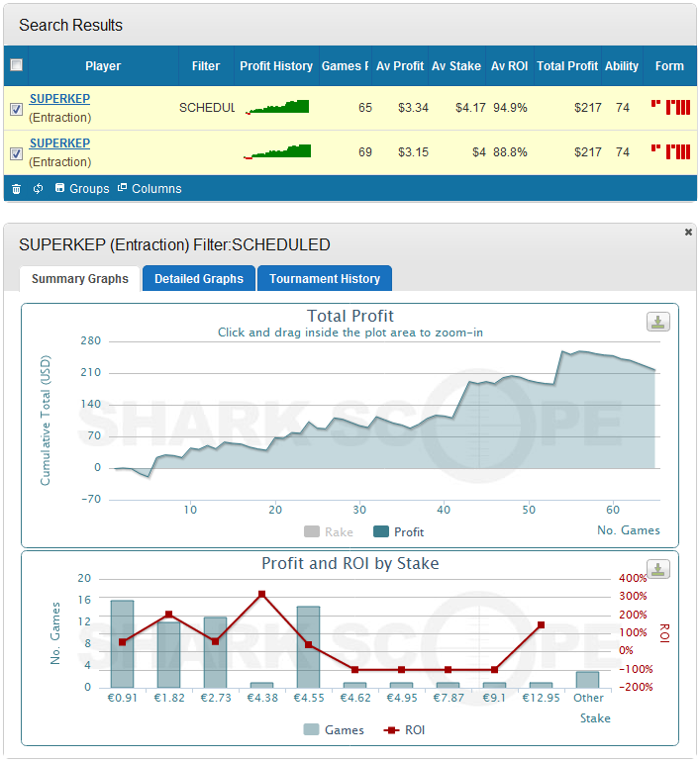Click the 88.8% Av ROI value

click(x=510, y=152)
